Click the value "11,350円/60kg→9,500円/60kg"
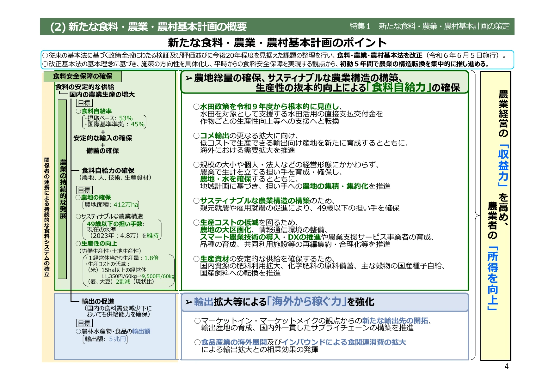Viewport: 555px width, 392px height. (138, 276)
